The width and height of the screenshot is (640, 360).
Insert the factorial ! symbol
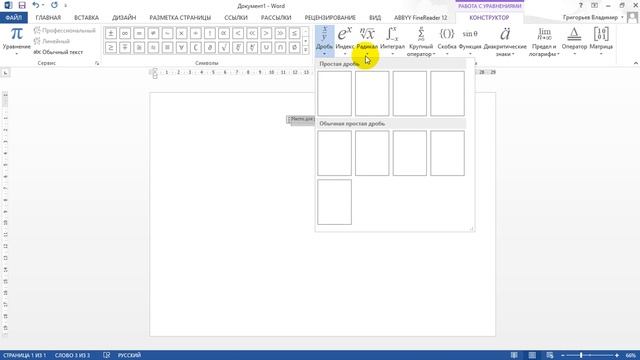tap(210, 33)
